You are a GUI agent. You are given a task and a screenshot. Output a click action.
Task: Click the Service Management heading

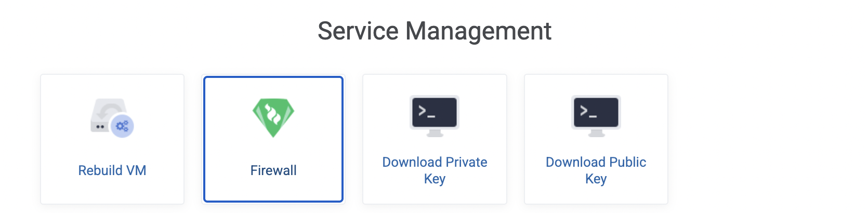[x=435, y=31]
